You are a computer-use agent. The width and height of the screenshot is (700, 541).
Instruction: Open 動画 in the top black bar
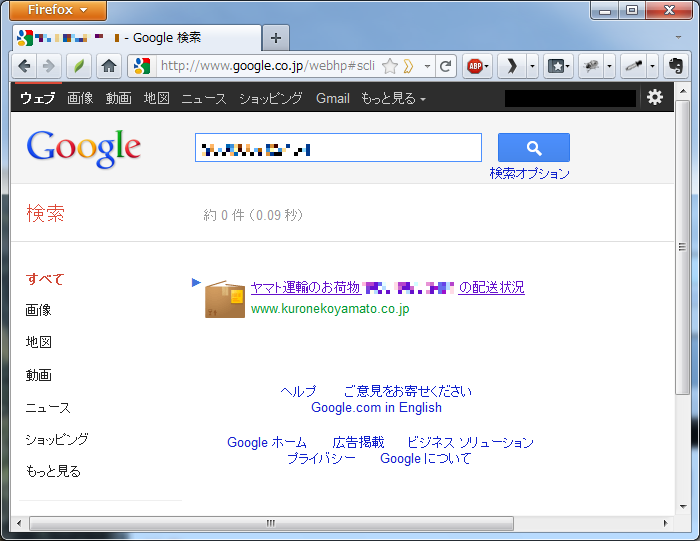(x=118, y=98)
